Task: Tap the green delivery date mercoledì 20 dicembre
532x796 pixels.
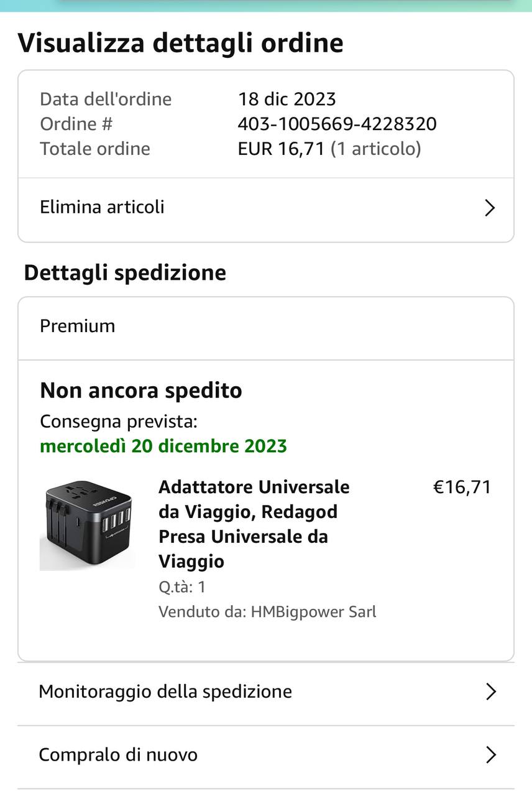Action: pyautogui.click(x=163, y=446)
